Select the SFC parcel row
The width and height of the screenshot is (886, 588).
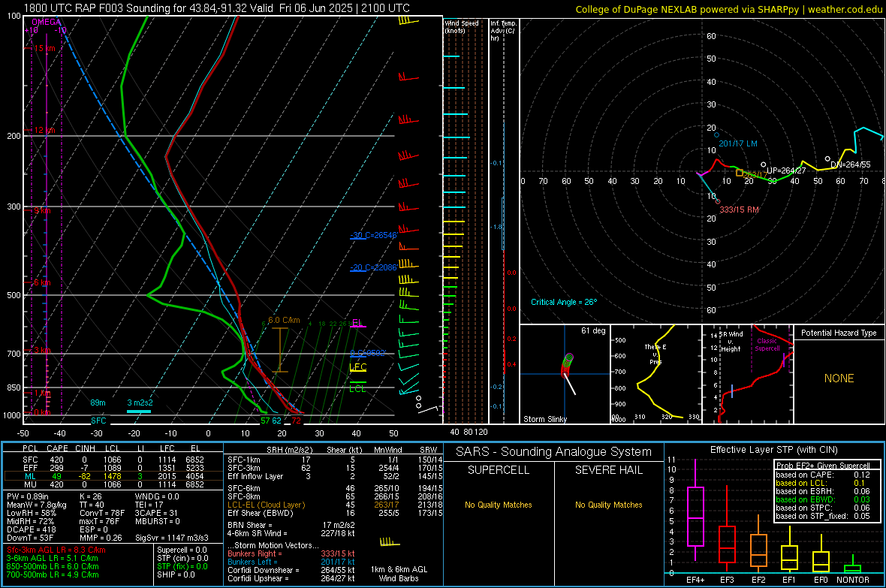pos(113,460)
